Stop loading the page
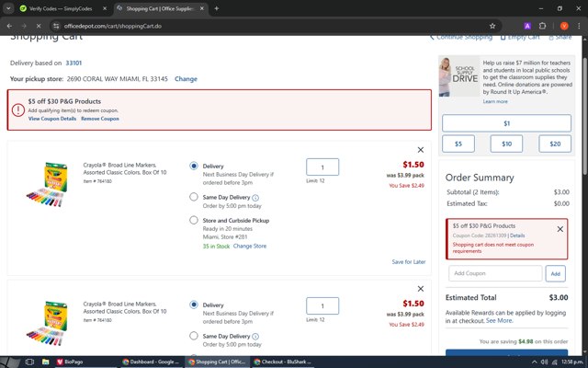 [x=39, y=26]
